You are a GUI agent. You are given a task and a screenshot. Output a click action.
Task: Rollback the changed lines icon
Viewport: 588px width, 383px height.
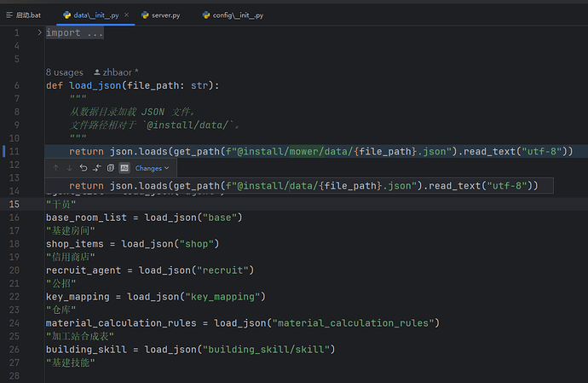pos(84,168)
